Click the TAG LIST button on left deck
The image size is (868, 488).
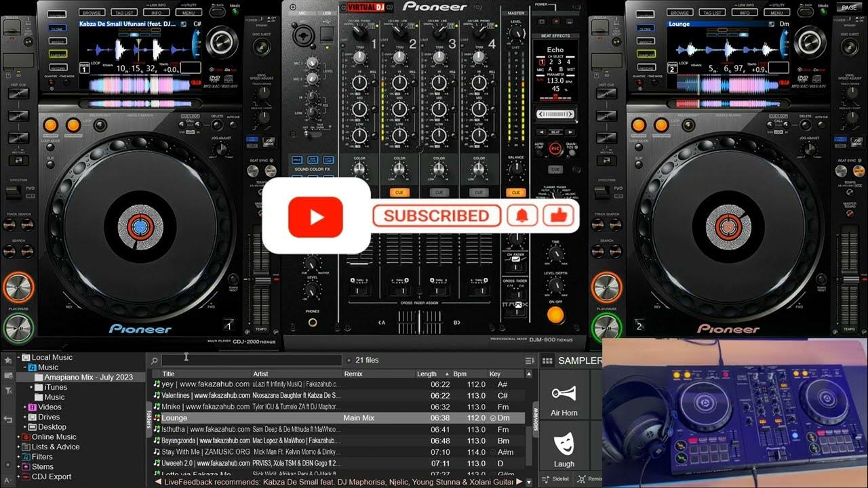(125, 12)
